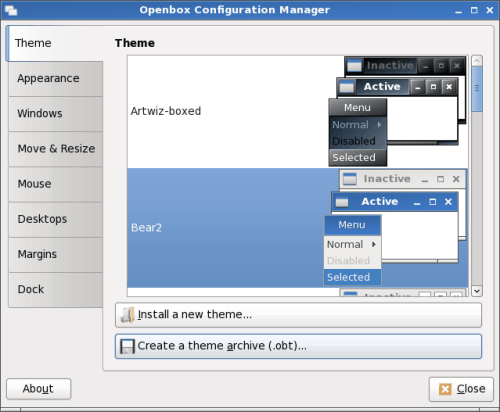Click Install a new theme button
500x412 pixels.
point(298,315)
